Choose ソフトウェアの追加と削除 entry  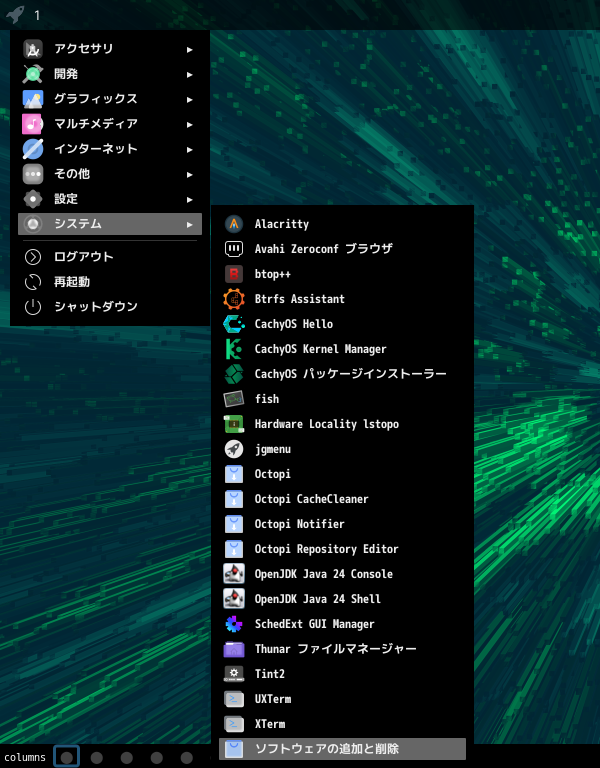(x=342, y=749)
